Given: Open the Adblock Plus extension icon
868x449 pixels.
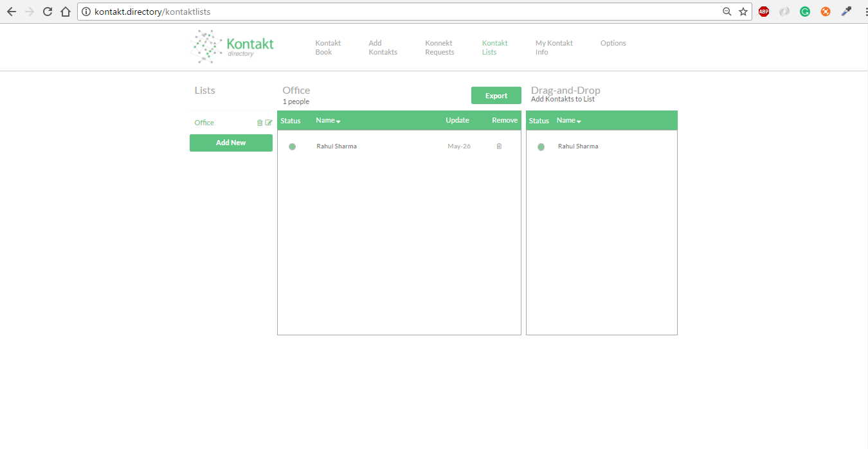Looking at the screenshot, I should [x=764, y=12].
